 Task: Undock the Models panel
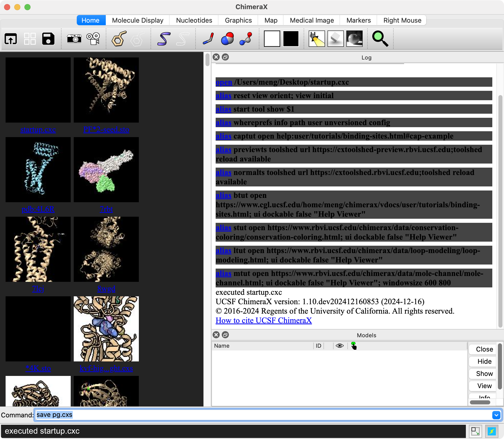coord(225,335)
